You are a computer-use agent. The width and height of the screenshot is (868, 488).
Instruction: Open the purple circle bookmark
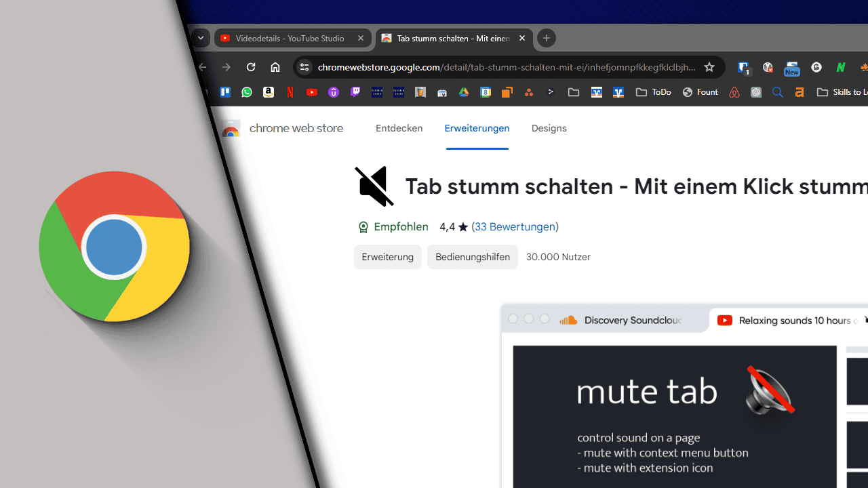[x=334, y=92]
